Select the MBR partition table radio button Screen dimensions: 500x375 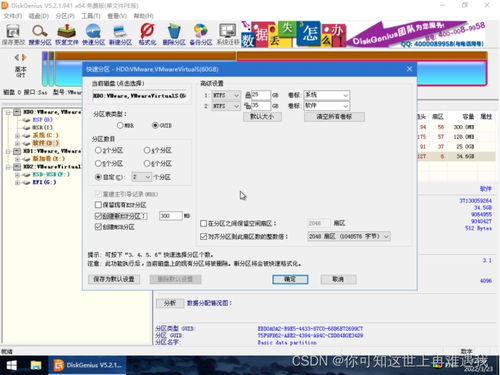point(120,125)
